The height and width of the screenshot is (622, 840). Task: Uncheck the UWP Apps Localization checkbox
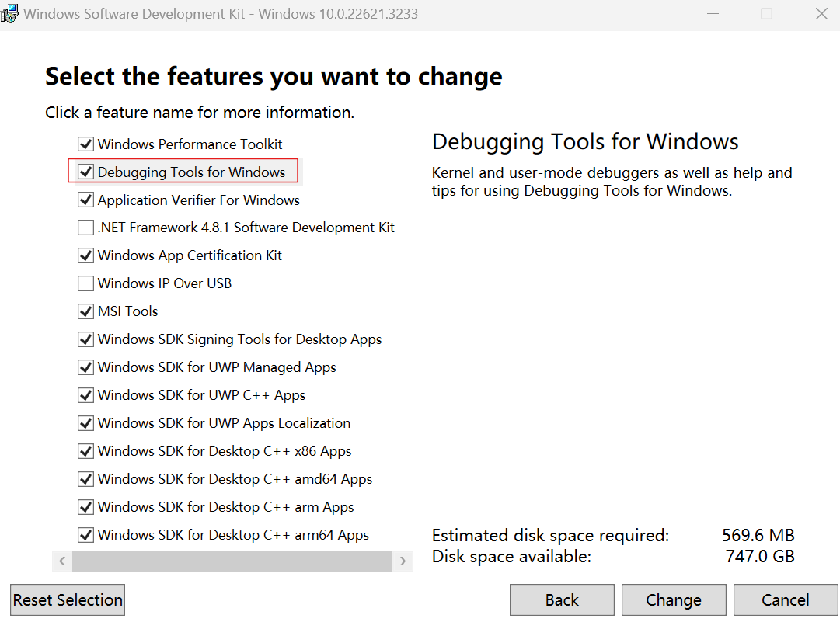pos(85,423)
